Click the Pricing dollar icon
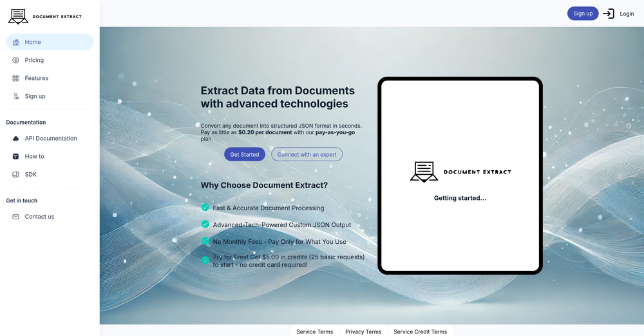Image resolution: width=644 pixels, height=336 pixels. [15, 60]
